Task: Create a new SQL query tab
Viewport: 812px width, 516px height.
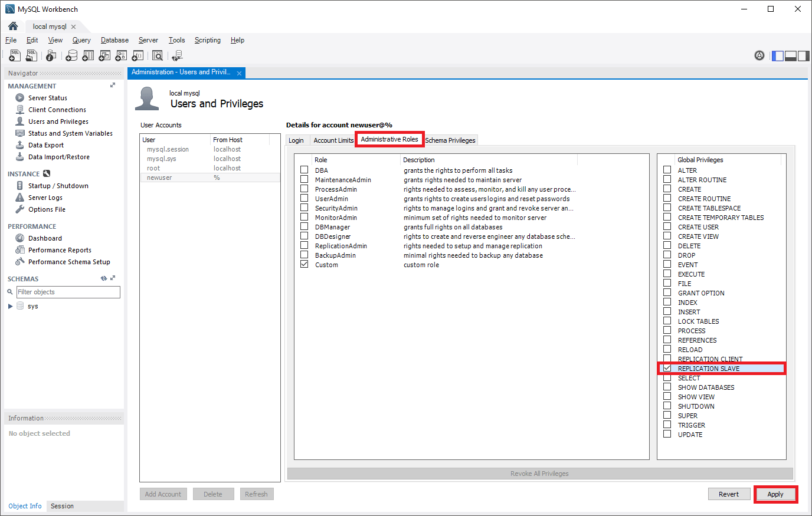Action: 15,55
